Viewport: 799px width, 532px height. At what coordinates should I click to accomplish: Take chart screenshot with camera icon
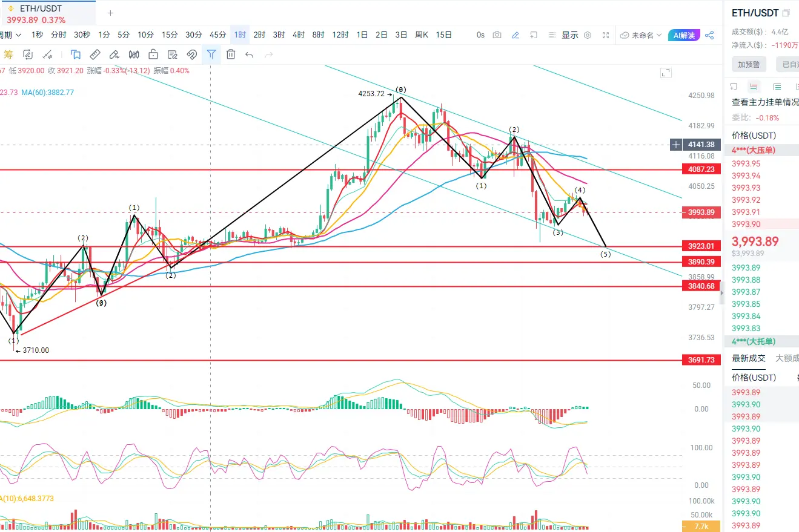[497, 35]
